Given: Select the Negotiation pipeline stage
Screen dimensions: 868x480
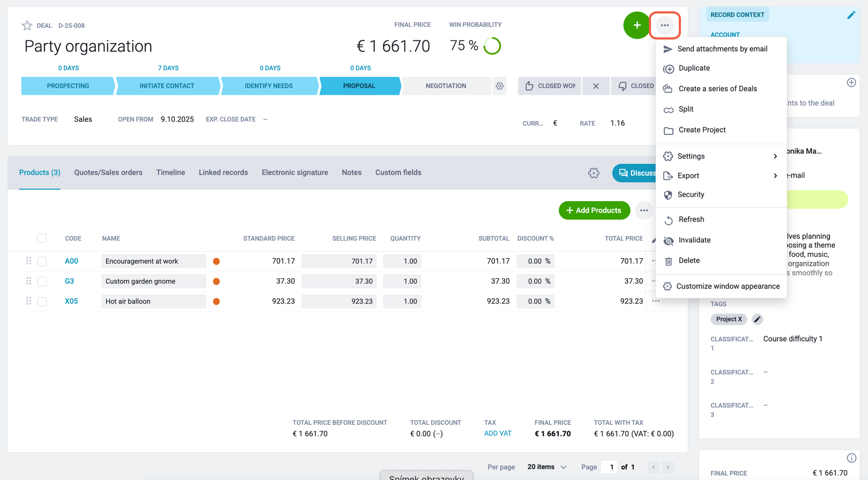Looking at the screenshot, I should (446, 86).
